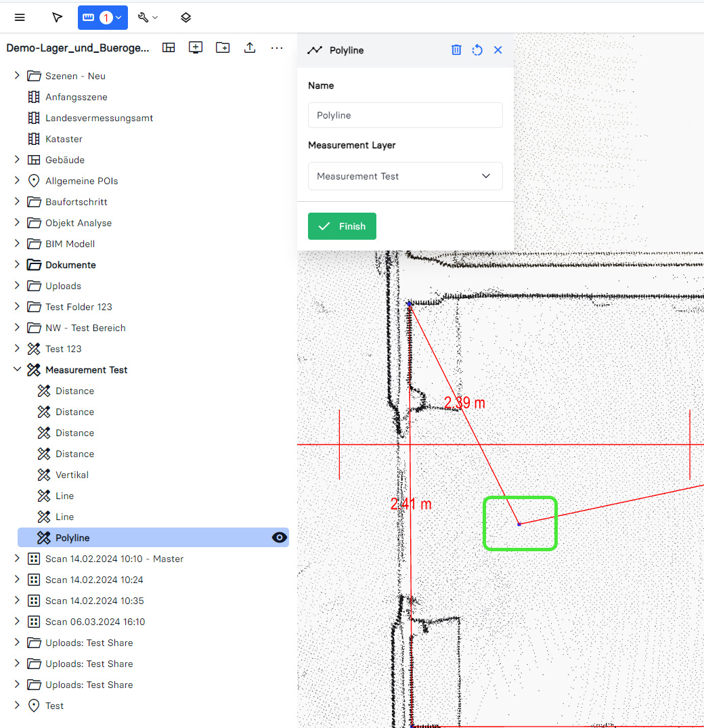Screen dimensions: 704x728
Task: Click the green Finish button
Action: 342,226
